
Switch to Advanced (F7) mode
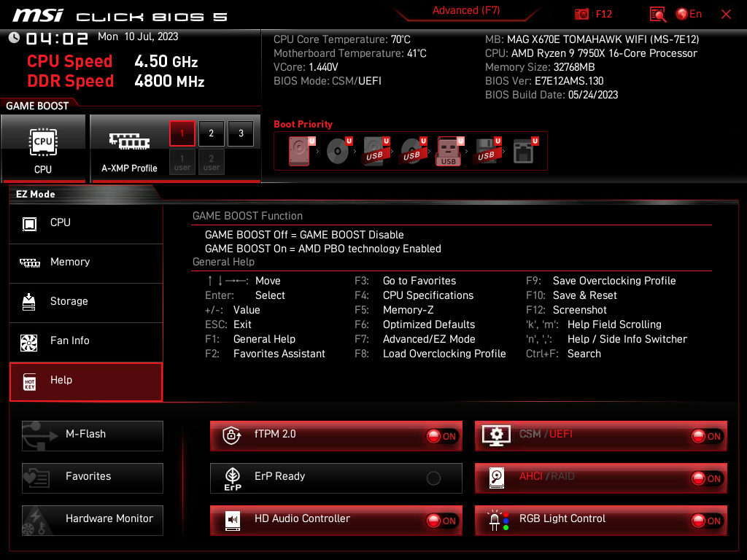(466, 11)
